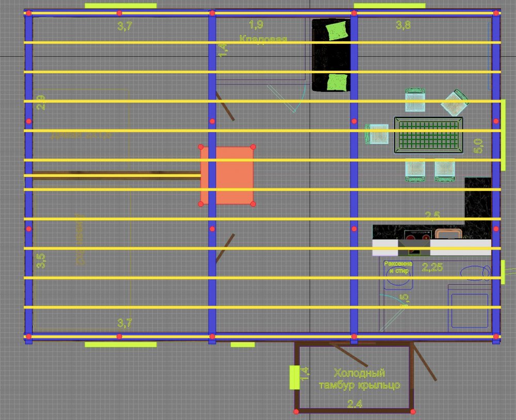Click the orange-outlined kitchen sink on the countertop
The height and width of the screenshot is (420, 516).
(x=448, y=234)
